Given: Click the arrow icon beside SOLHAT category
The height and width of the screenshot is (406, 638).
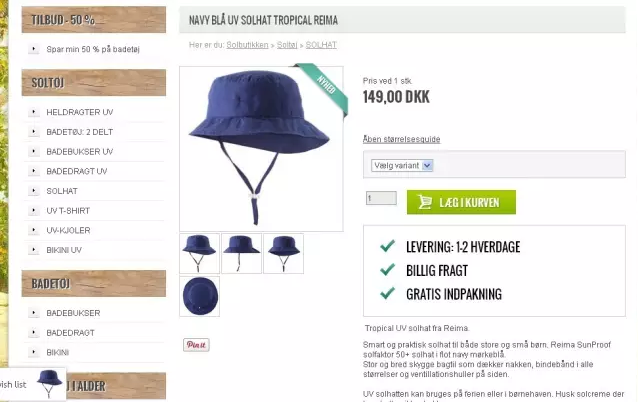Looking at the screenshot, I should click(34, 191).
